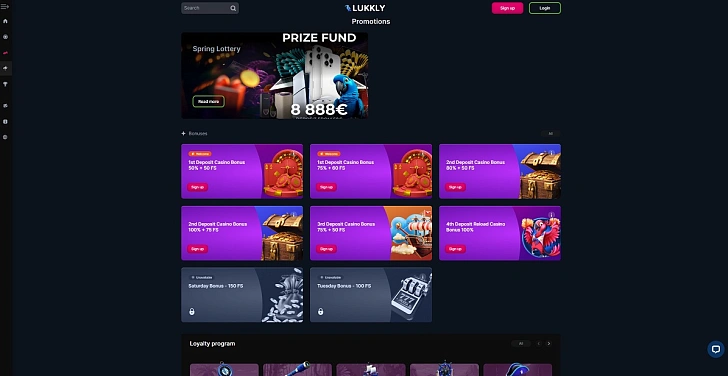Expand the sidebar with the hamburger arrow icon
The image size is (728, 376).
pos(5,6)
